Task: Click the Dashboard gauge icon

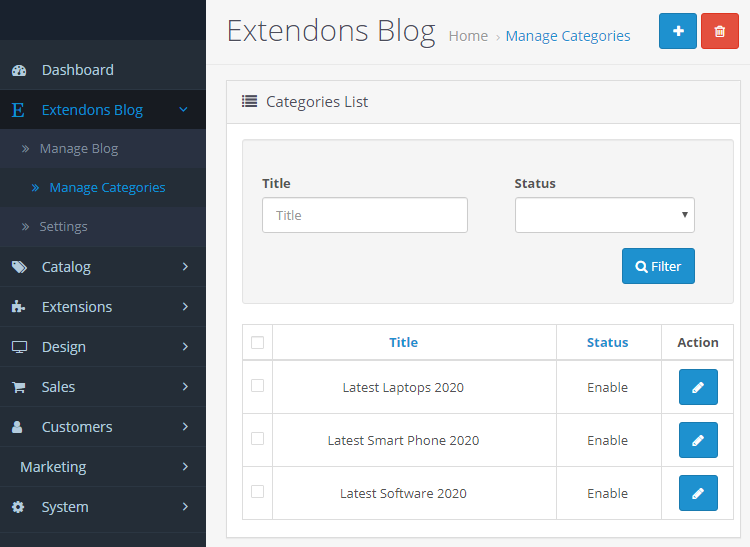Action: (19, 70)
